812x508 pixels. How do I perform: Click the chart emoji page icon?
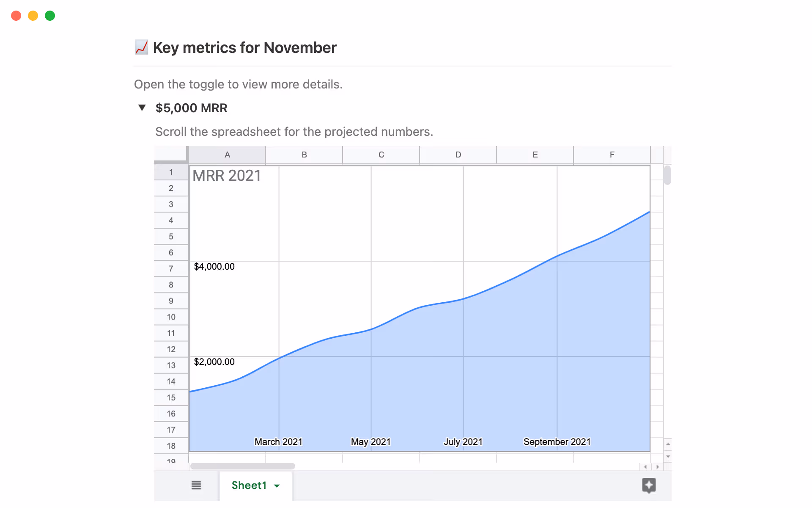click(x=141, y=47)
